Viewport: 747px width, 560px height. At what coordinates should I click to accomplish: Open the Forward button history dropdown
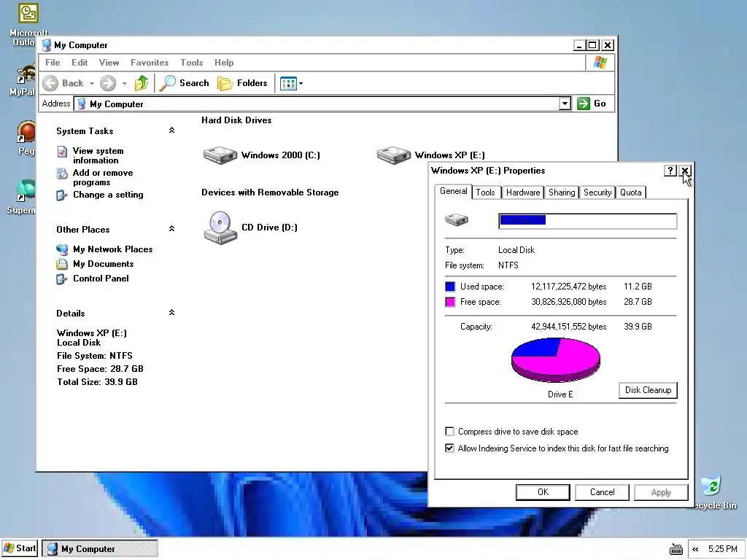tap(124, 84)
